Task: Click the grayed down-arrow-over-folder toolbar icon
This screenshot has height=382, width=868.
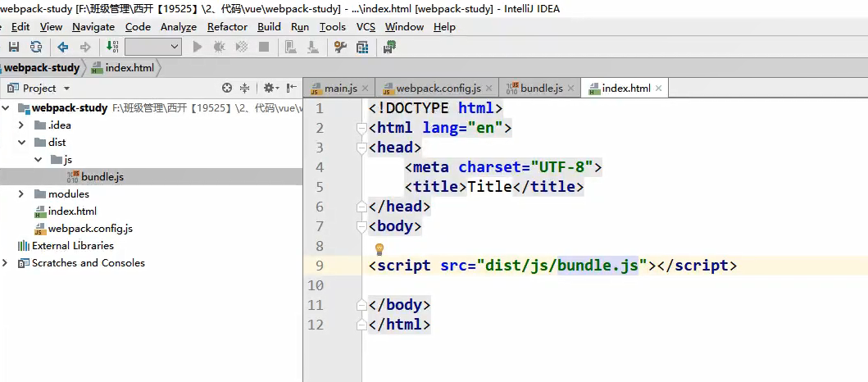Action: point(312,47)
